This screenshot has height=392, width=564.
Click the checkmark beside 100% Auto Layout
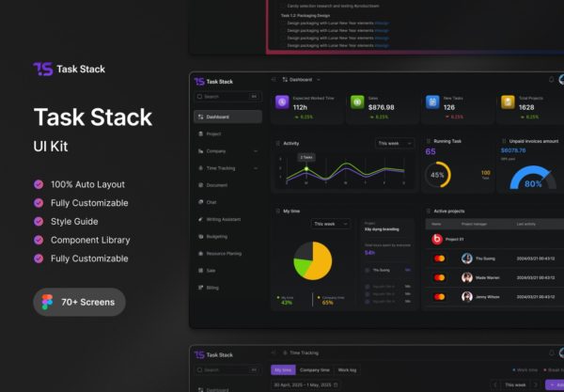39,184
